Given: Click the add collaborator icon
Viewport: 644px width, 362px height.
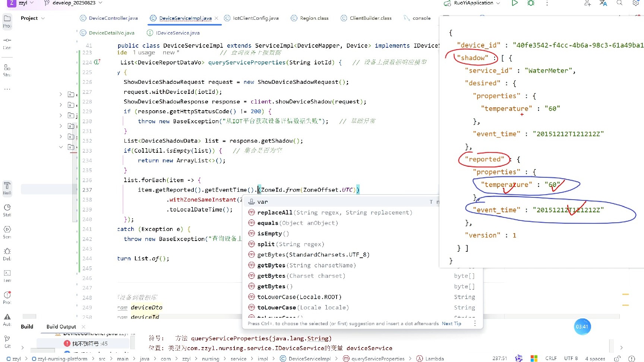Looking at the screenshot, I should (x=587, y=3).
